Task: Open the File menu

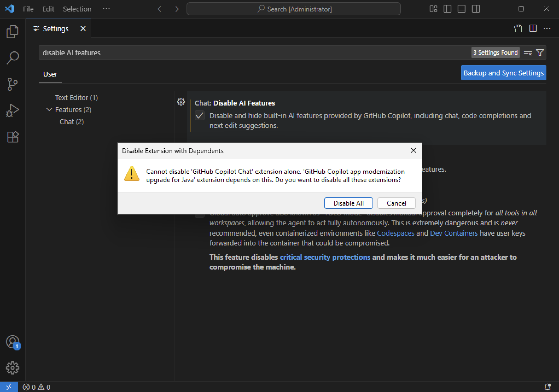Action: [x=28, y=9]
